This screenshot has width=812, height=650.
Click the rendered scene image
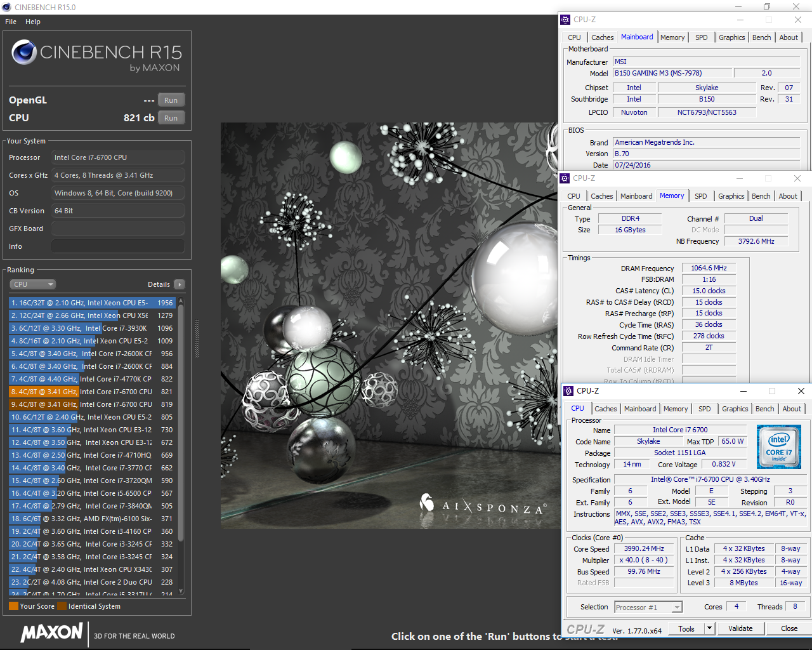coord(390,326)
